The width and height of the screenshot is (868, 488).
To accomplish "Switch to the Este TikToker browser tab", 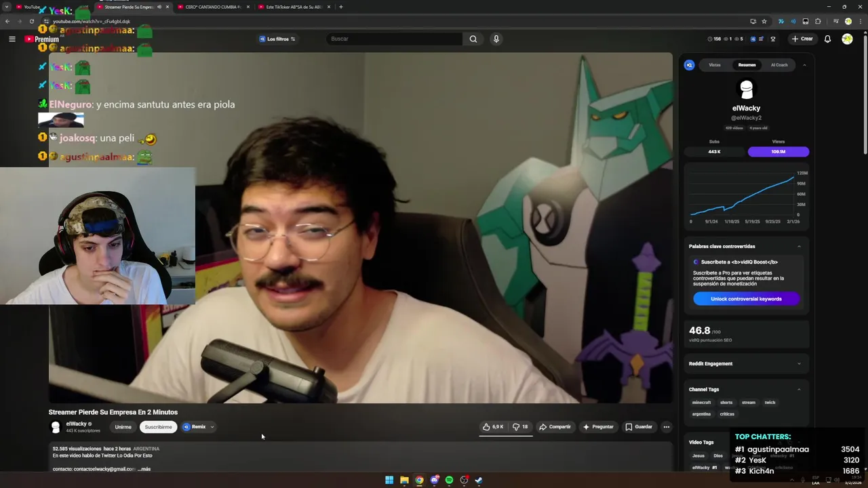I will coord(293,7).
